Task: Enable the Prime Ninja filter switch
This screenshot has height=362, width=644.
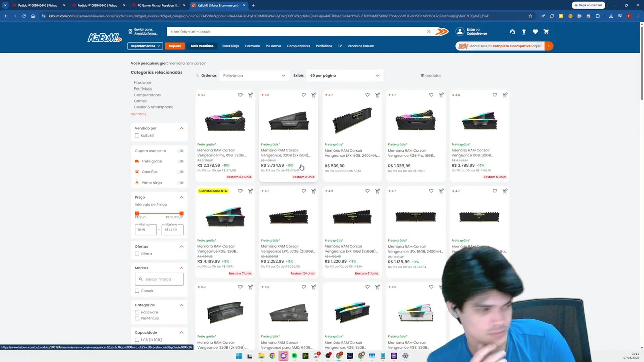Action: pos(181,183)
